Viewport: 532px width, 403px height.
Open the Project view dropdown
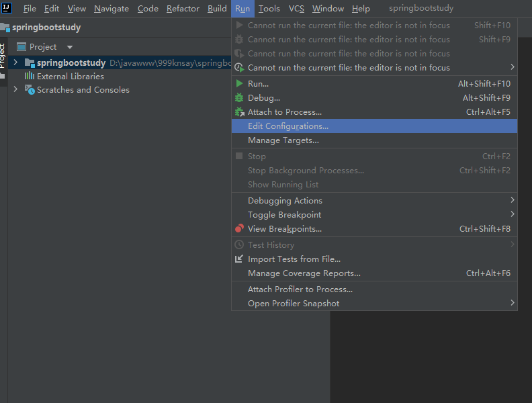coord(69,47)
